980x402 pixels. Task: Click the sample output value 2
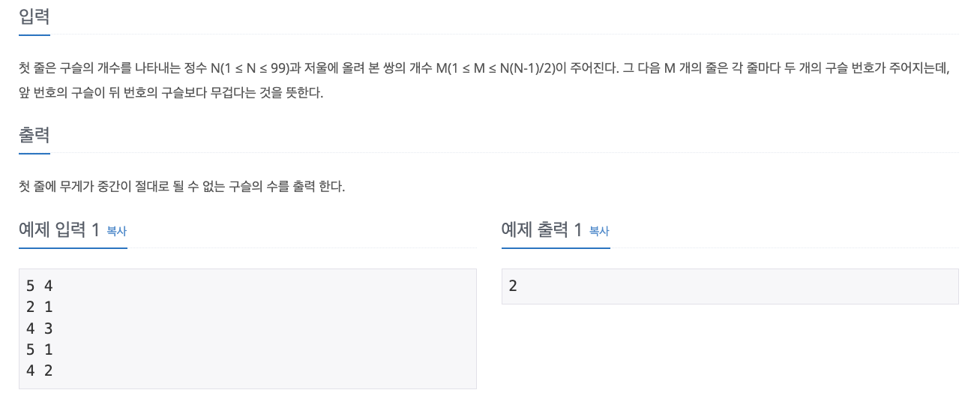click(x=513, y=286)
